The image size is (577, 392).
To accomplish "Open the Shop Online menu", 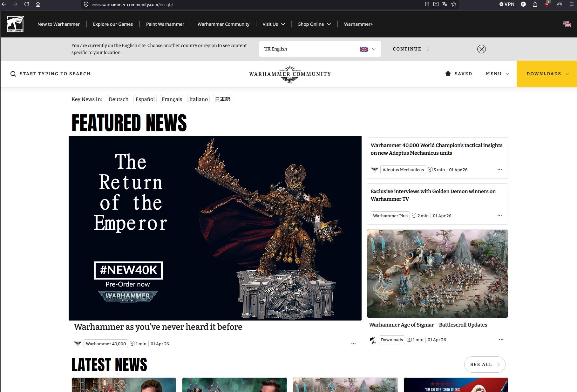I will coord(314,24).
